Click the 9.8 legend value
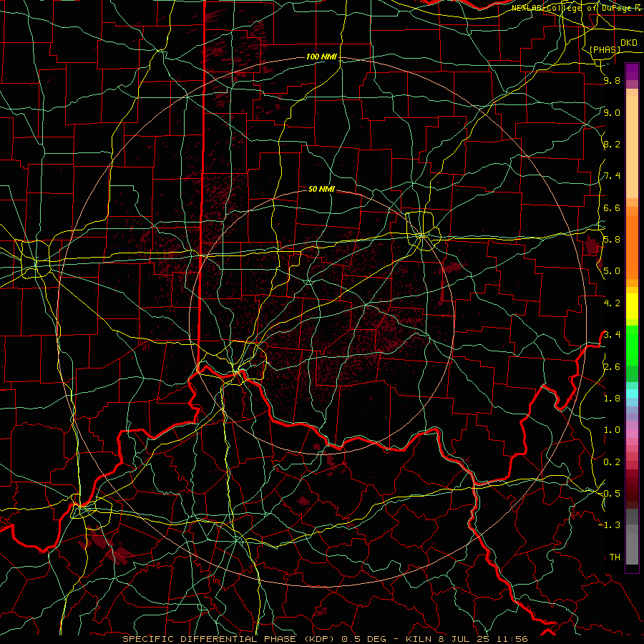 (x=612, y=81)
